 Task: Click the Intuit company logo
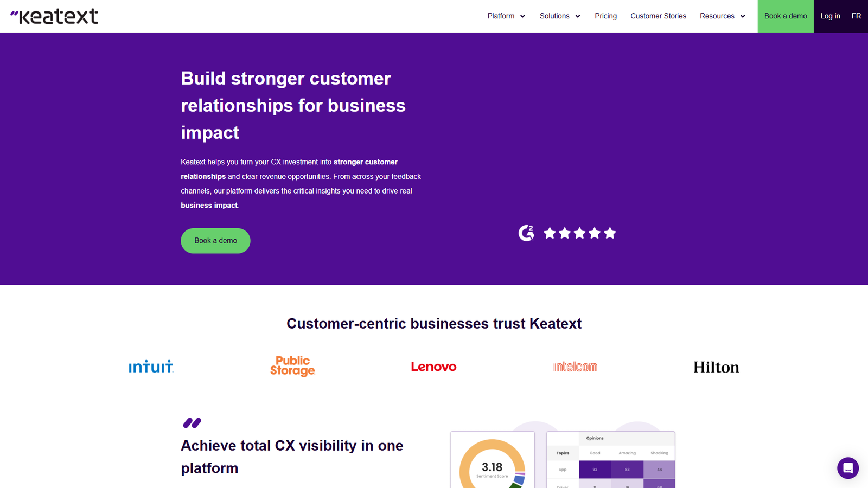pyautogui.click(x=151, y=367)
